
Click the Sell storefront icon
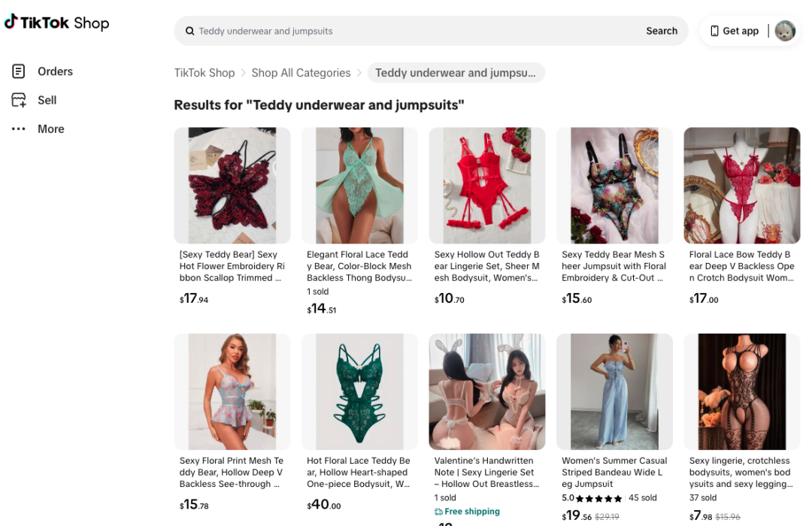tap(19, 100)
